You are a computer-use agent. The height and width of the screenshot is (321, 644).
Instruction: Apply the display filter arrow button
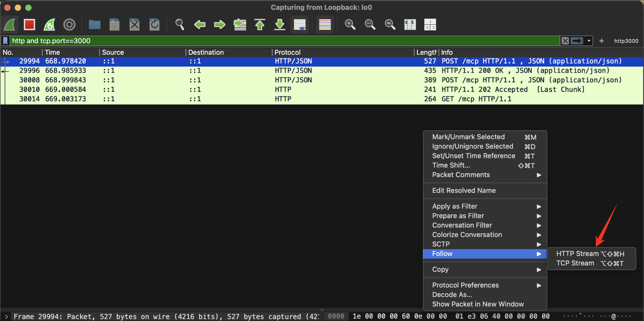point(577,41)
